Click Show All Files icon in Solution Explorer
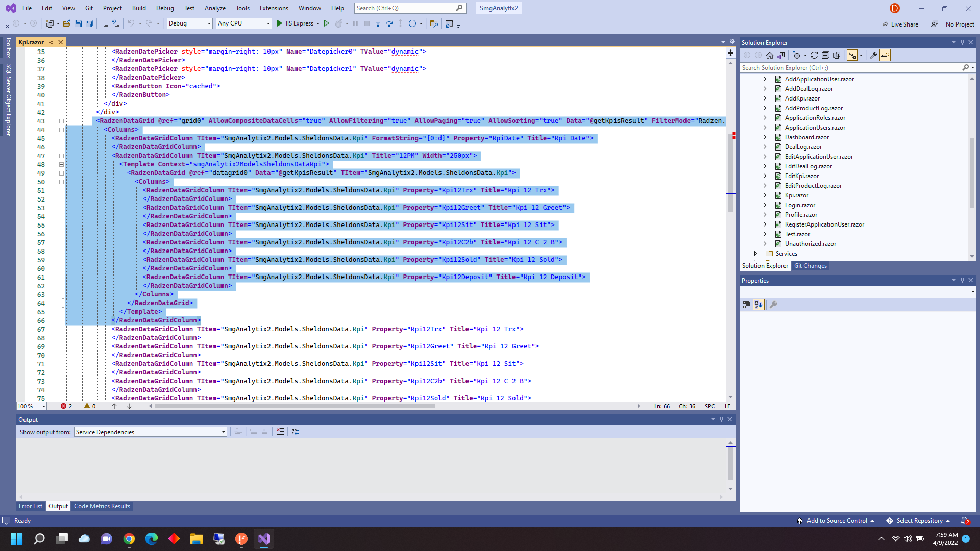This screenshot has width=980, height=551. tap(837, 55)
